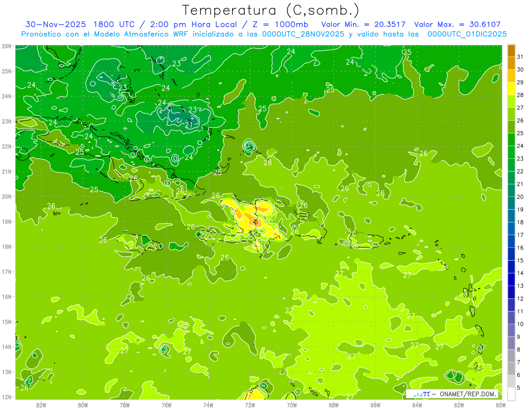The height and width of the screenshot is (411, 532).
Task: Click the title 'Temperatura (C,somb.)'
Action: (x=271, y=10)
